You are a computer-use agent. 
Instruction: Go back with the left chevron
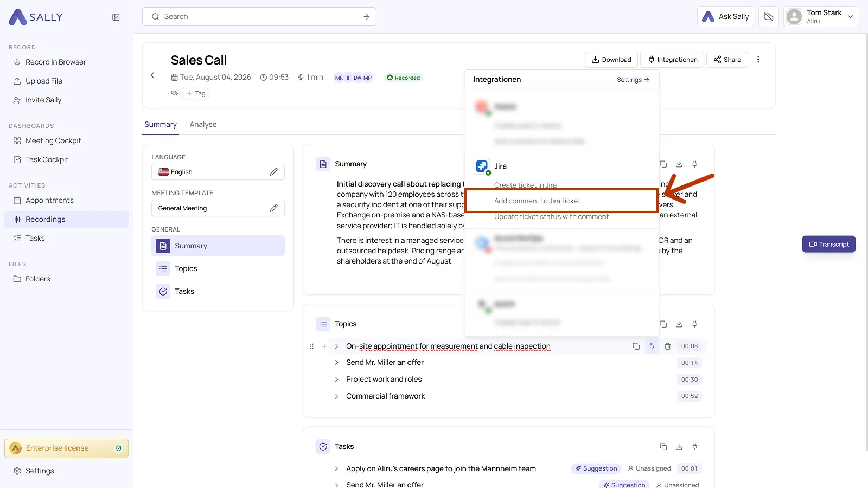tap(152, 75)
